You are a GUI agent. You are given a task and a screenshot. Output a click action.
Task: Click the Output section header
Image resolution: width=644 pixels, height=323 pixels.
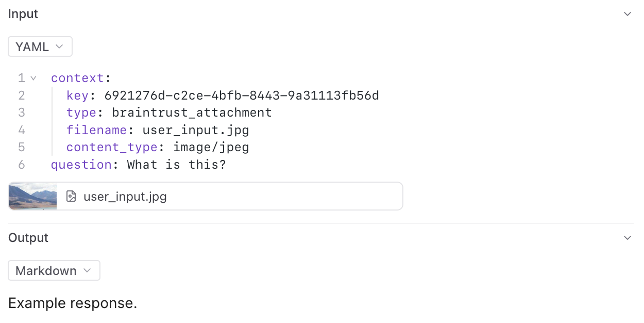(x=28, y=238)
